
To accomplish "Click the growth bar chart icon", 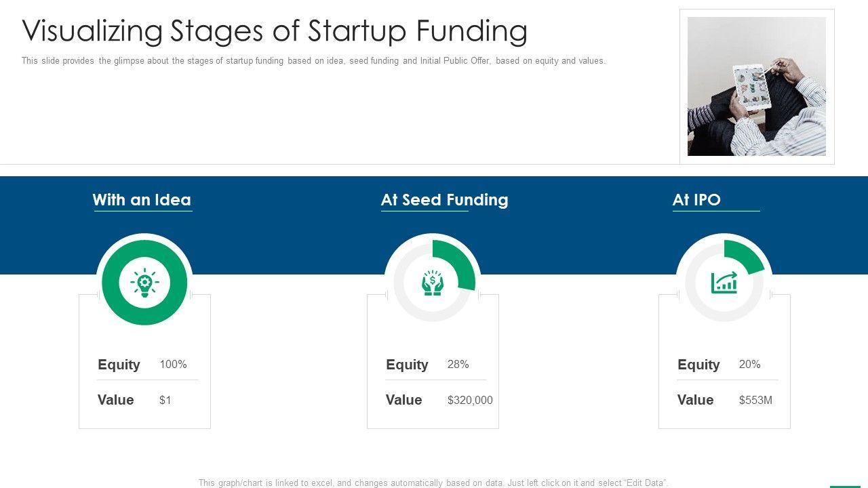I will coord(724,283).
